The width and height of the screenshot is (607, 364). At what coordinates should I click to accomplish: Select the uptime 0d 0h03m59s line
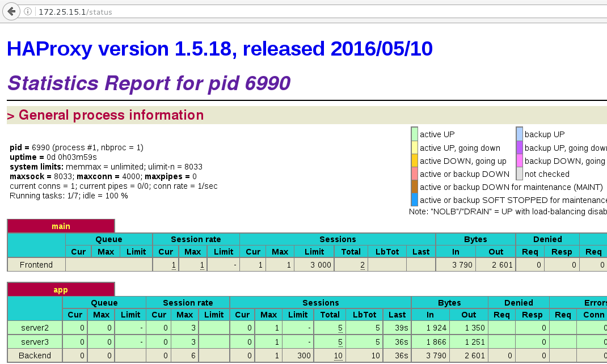coord(53,157)
